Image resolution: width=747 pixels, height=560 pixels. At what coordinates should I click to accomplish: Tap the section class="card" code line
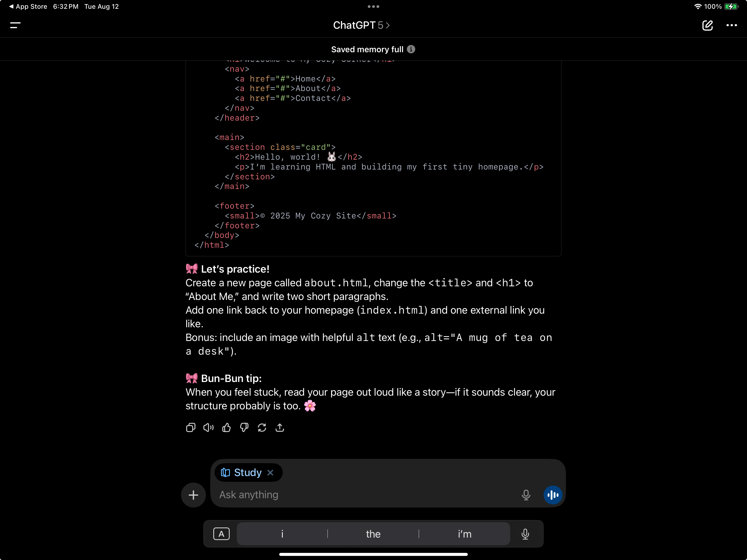tap(280, 147)
